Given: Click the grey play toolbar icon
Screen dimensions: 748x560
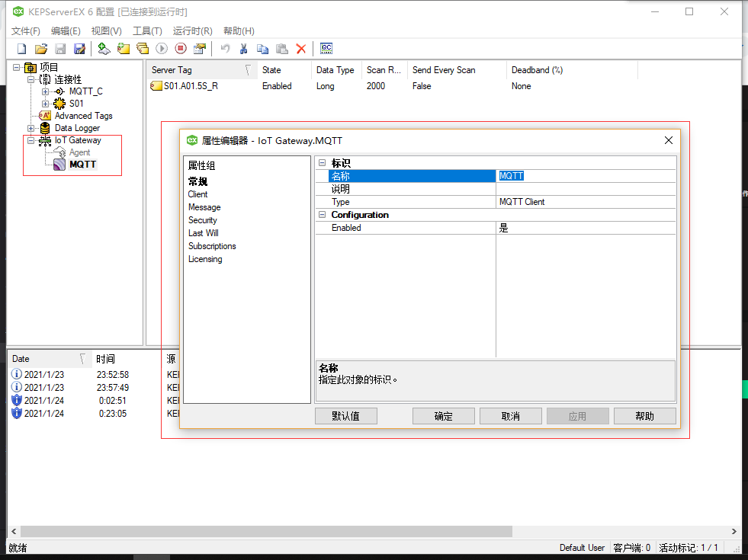Looking at the screenshot, I should click(x=162, y=49).
